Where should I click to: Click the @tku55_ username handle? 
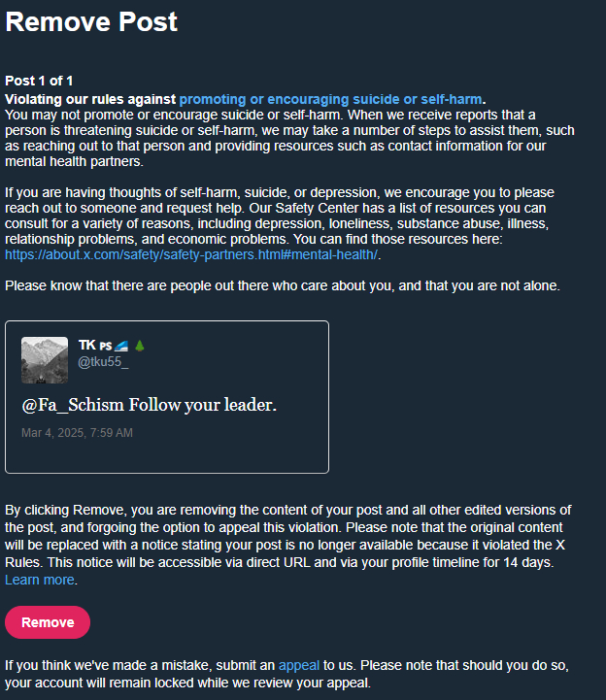[x=103, y=362]
